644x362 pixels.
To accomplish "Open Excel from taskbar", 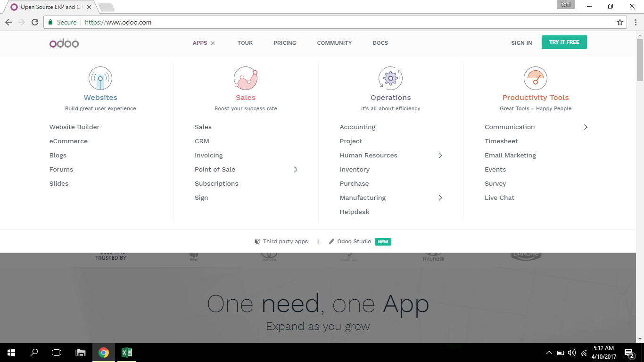I will (126, 353).
